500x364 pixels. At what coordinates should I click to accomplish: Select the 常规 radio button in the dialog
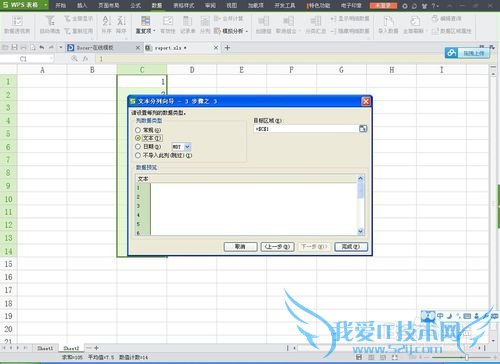pos(138,130)
